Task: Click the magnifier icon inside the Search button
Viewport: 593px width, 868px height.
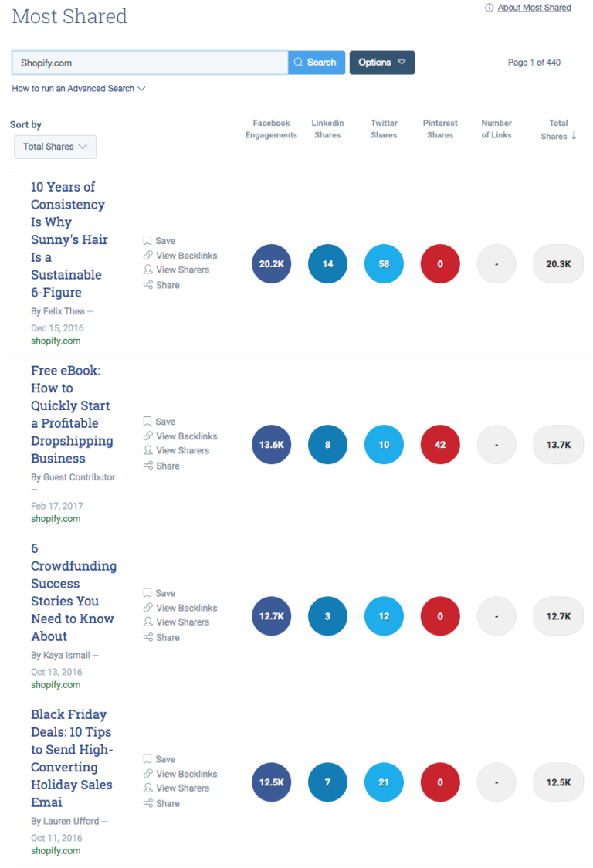Action: (298, 63)
